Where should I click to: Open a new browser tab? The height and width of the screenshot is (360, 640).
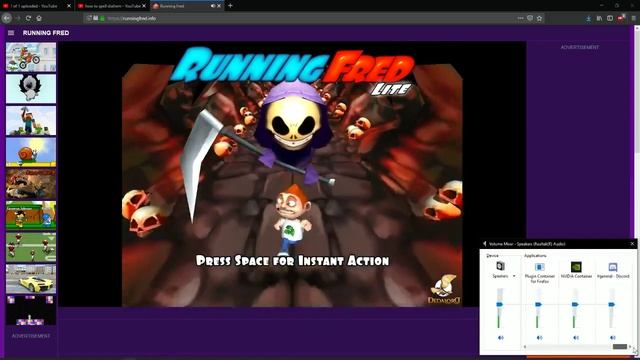(230, 6)
